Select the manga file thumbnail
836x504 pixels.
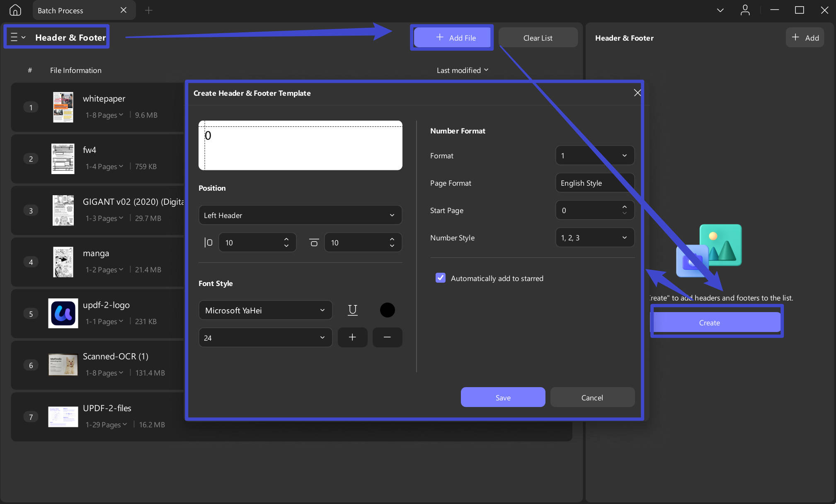tap(63, 262)
